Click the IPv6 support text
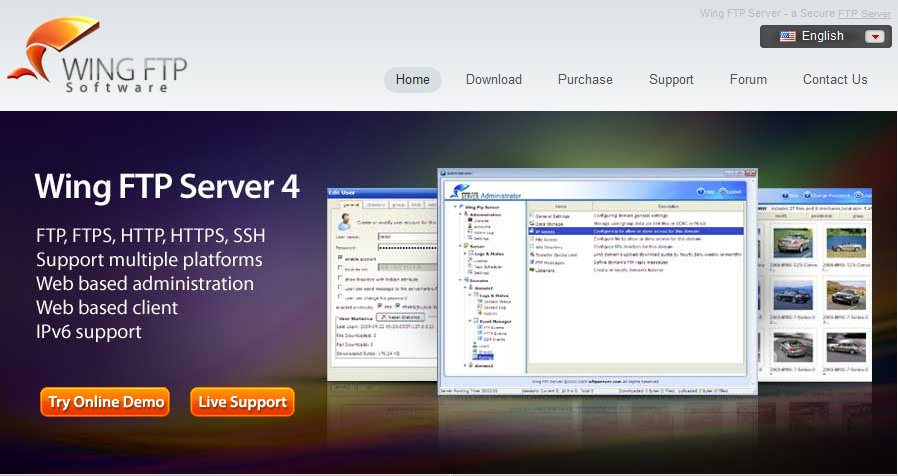 (x=89, y=332)
